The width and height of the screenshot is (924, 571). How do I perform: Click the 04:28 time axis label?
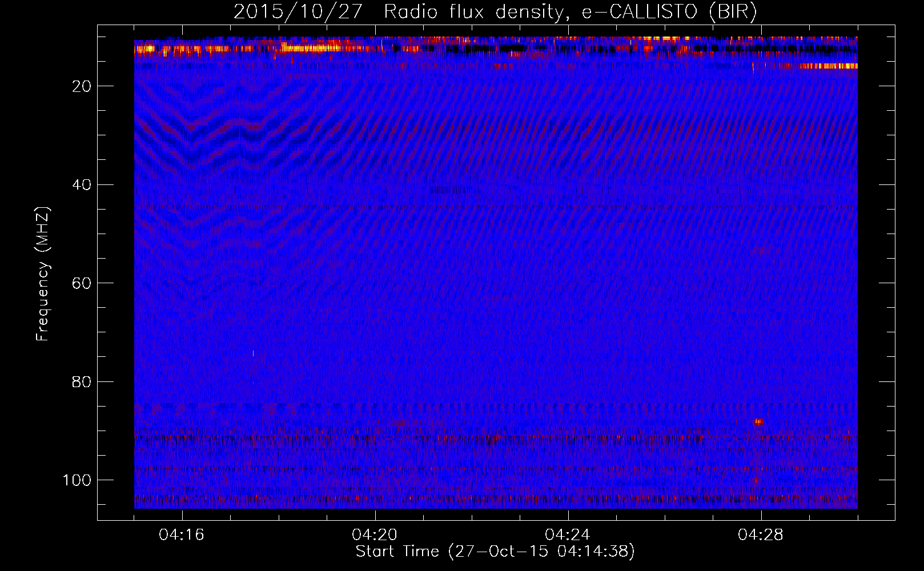tap(761, 535)
